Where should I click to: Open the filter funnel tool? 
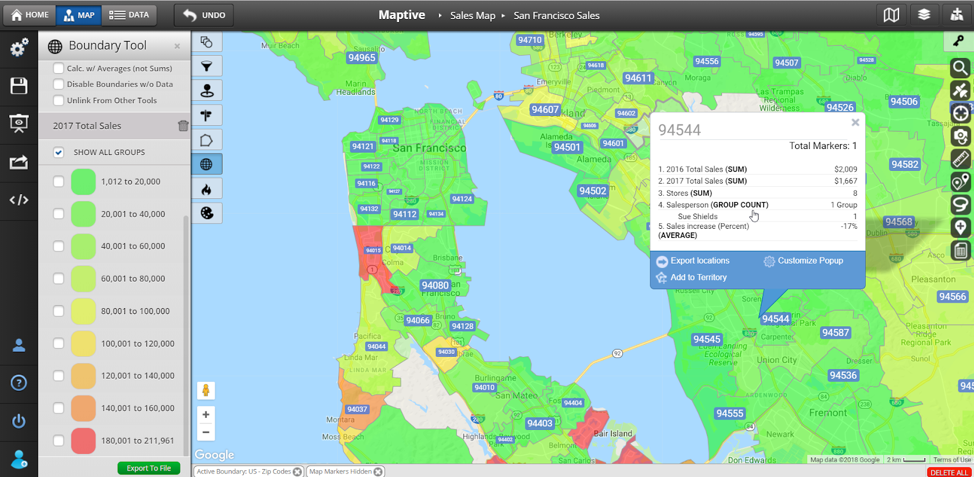207,66
